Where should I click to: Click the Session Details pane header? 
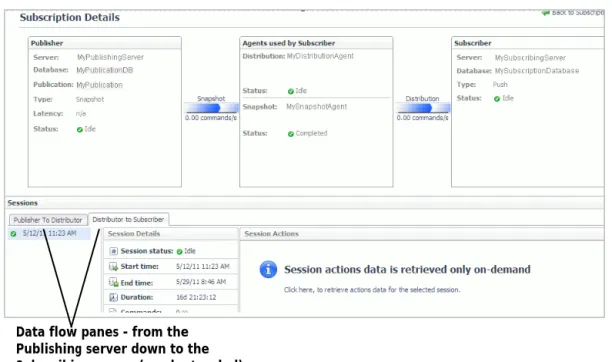(171, 234)
